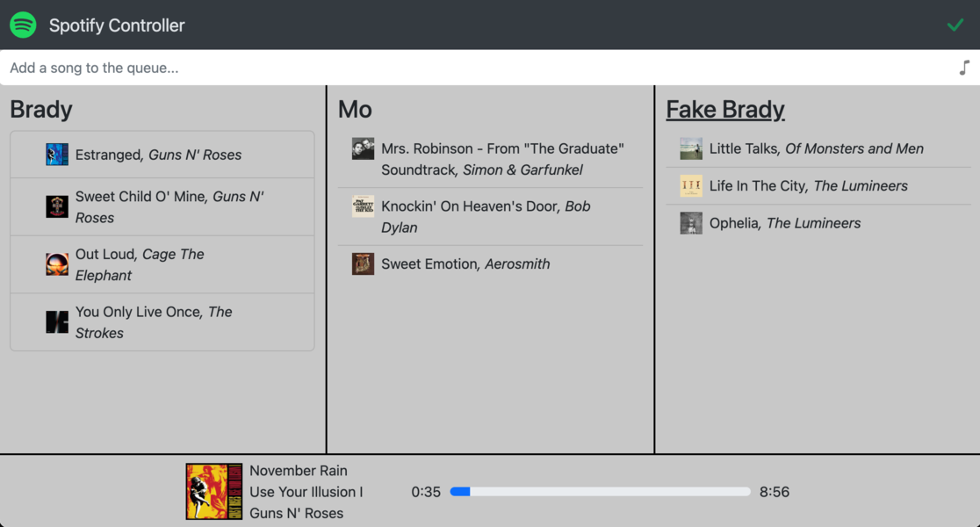Click the Spotify logo icon
Image resolution: width=980 pixels, height=527 pixels.
[23, 25]
